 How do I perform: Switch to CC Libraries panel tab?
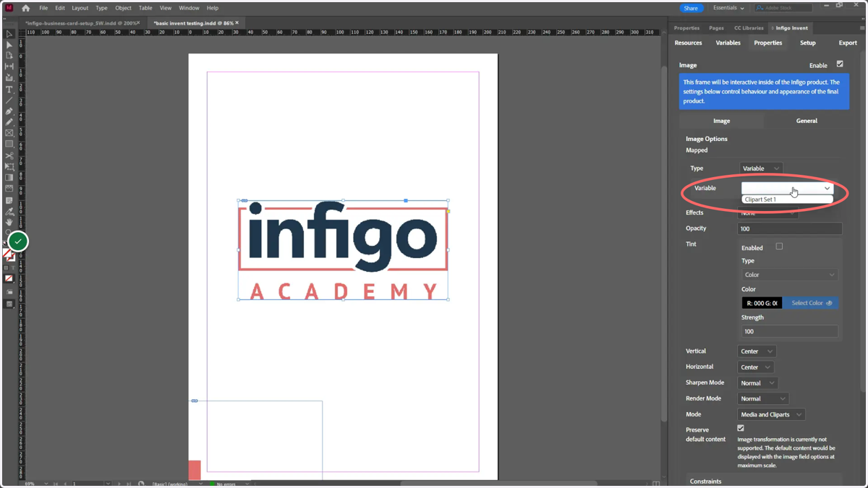749,28
